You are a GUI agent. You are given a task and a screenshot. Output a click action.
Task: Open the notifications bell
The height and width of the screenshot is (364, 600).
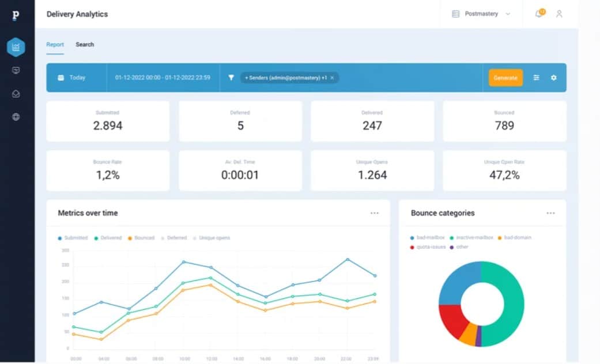point(539,14)
